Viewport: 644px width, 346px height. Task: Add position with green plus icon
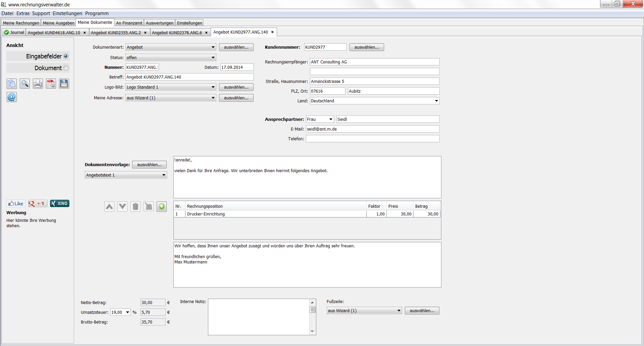pyautogui.click(x=162, y=206)
